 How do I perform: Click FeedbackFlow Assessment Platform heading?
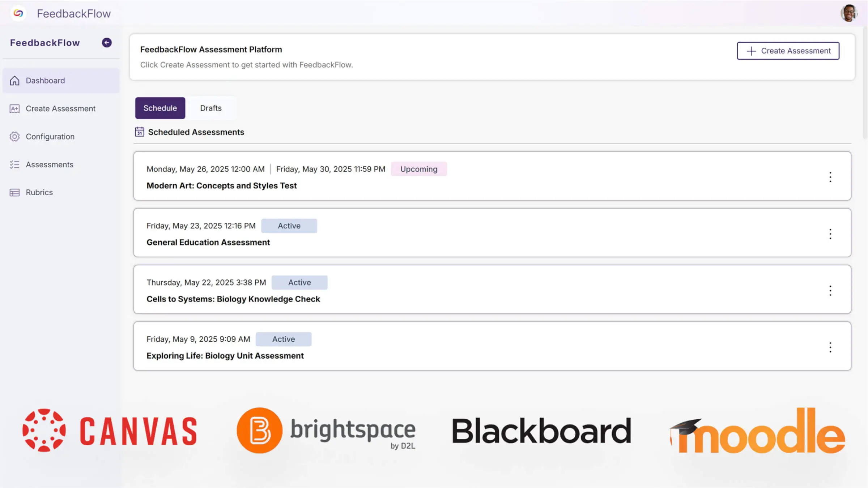pos(211,50)
